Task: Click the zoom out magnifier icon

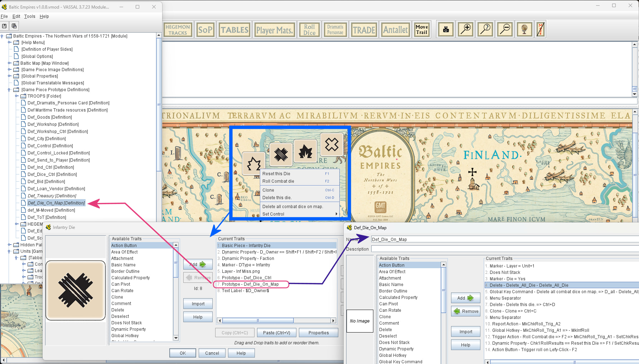Action: coord(505,29)
